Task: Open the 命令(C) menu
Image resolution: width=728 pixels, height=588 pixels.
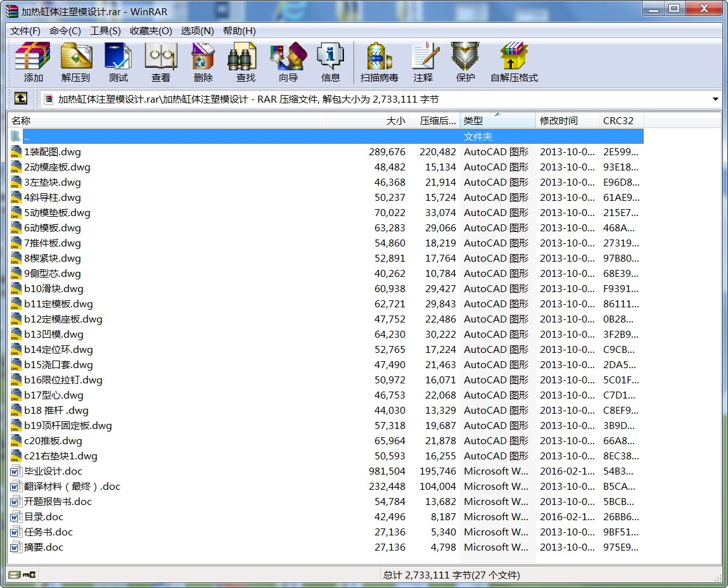Action: [x=65, y=31]
